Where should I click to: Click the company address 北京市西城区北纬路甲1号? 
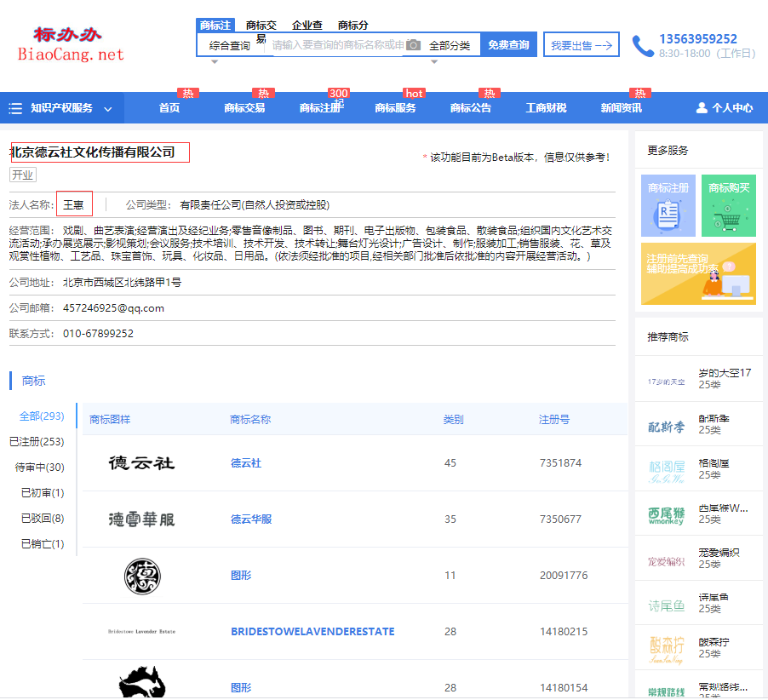pos(122,282)
